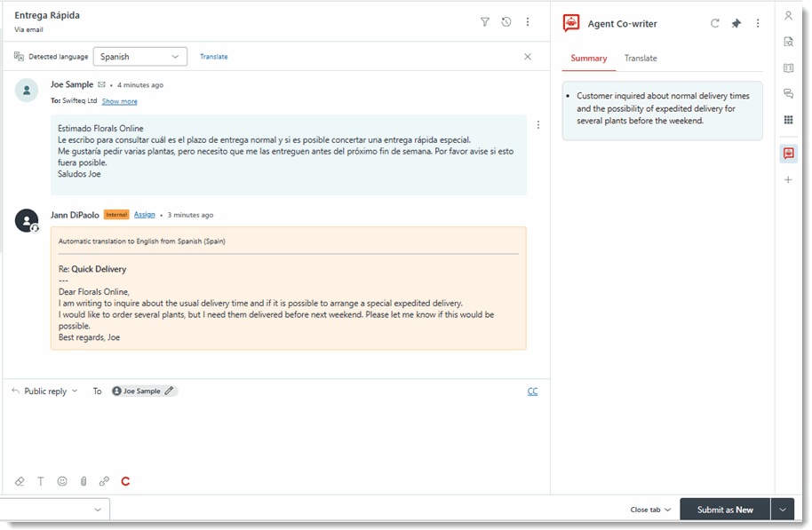Click the Internal badge

coord(116,214)
